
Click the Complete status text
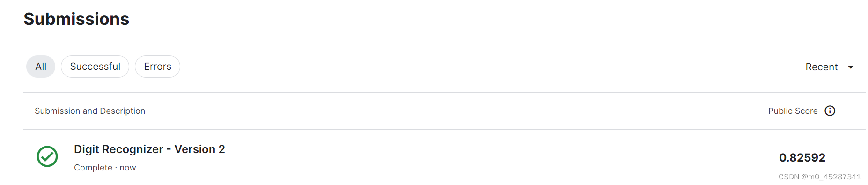coord(93,168)
